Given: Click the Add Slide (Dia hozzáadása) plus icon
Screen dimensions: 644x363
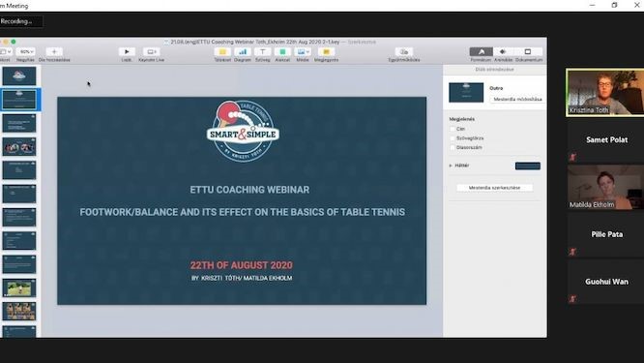Looking at the screenshot, I should [x=54, y=52].
